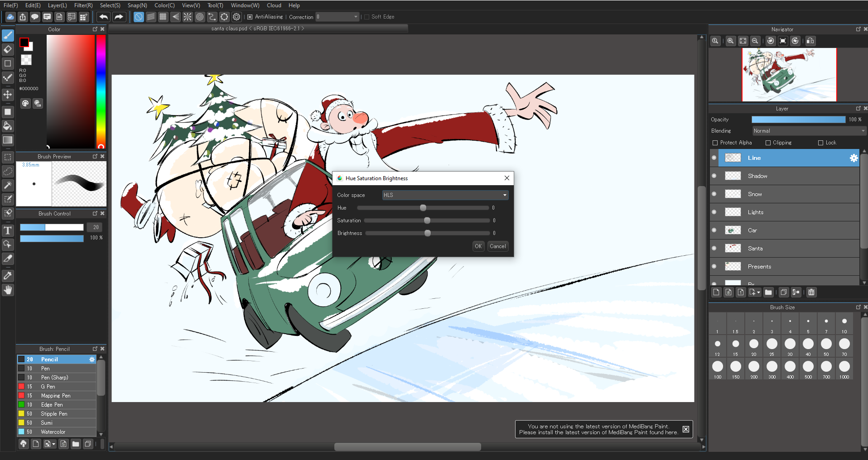Check the layer Lock checkbox
Image resolution: width=868 pixels, height=460 pixels.
pos(820,143)
